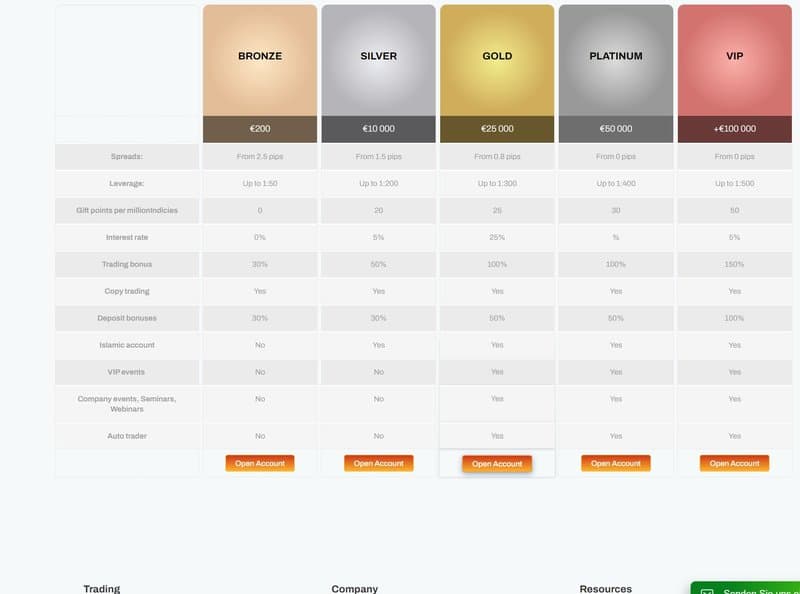Viewport: 800px width, 594px height.
Task: Click the Trading bonus row label
Action: pyautogui.click(x=127, y=264)
